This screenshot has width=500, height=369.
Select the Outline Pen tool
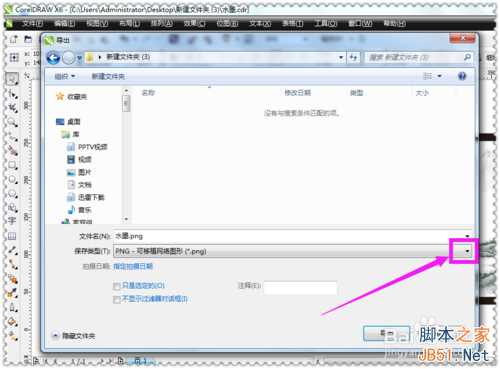(12, 307)
